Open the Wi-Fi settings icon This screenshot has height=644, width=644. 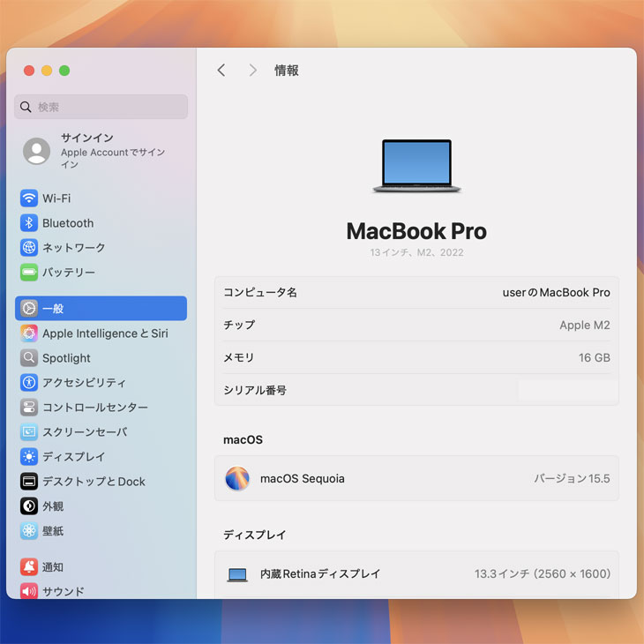point(29,198)
